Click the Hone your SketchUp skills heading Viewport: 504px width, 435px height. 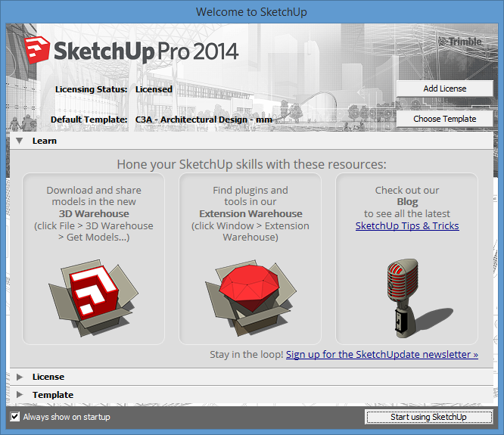pos(252,164)
